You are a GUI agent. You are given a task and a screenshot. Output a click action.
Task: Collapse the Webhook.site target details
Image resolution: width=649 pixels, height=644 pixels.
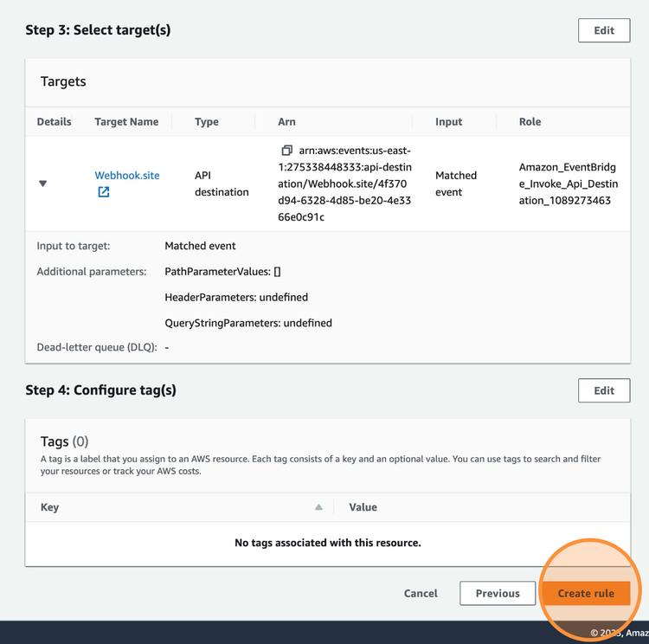[42, 184]
